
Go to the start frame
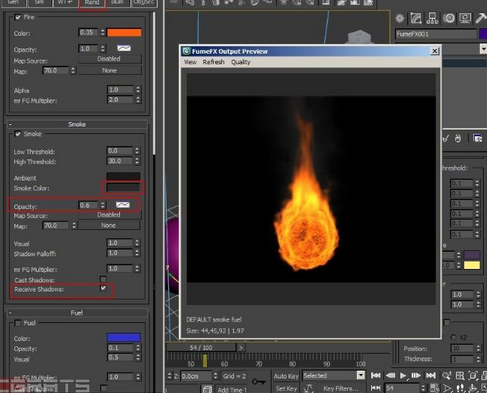pos(376,376)
